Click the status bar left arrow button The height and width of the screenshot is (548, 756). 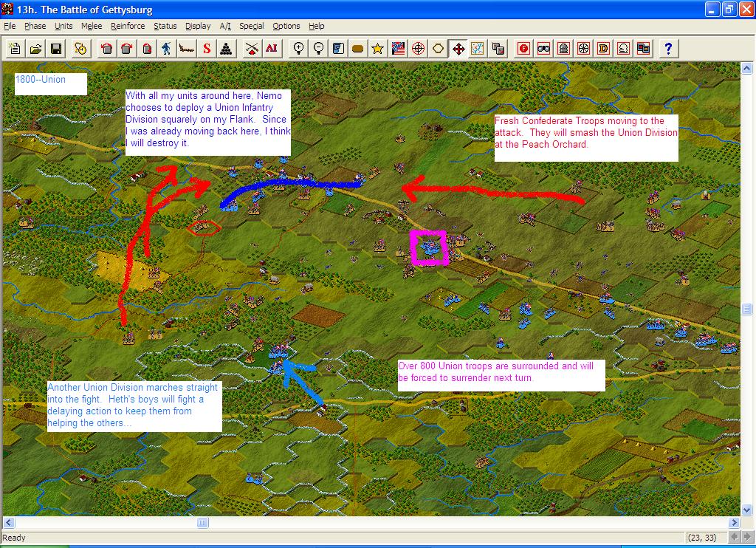(x=734, y=537)
